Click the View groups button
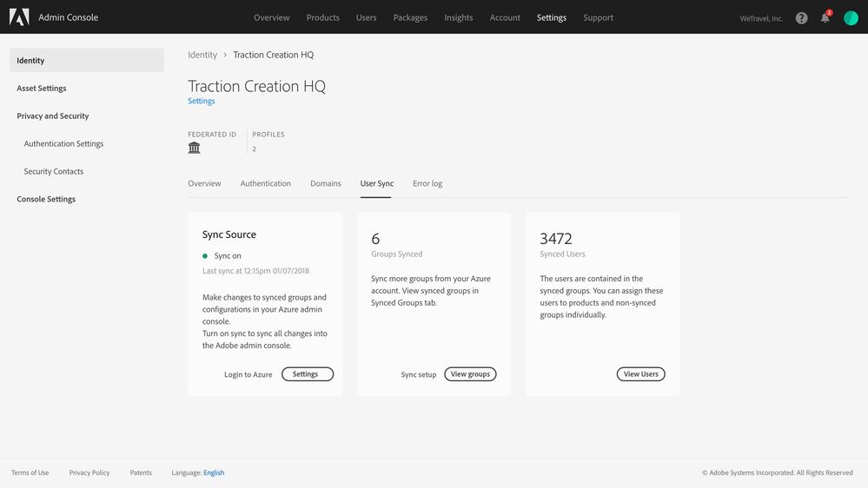The image size is (868, 488). pyautogui.click(x=470, y=374)
